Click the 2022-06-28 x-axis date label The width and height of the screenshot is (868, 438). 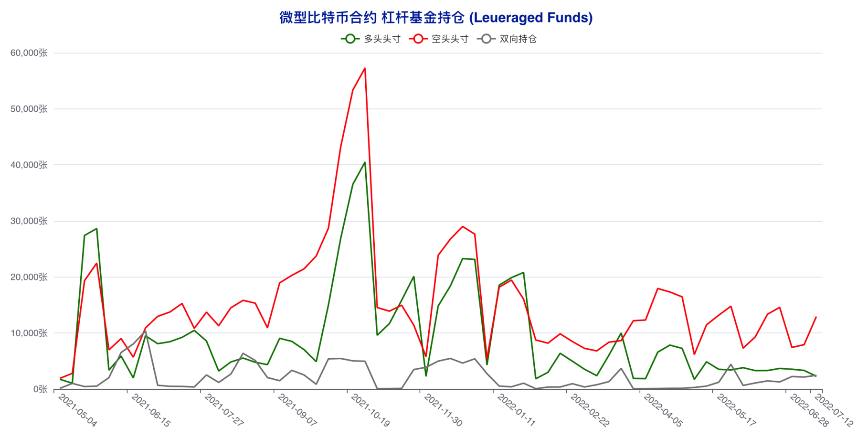point(809,410)
